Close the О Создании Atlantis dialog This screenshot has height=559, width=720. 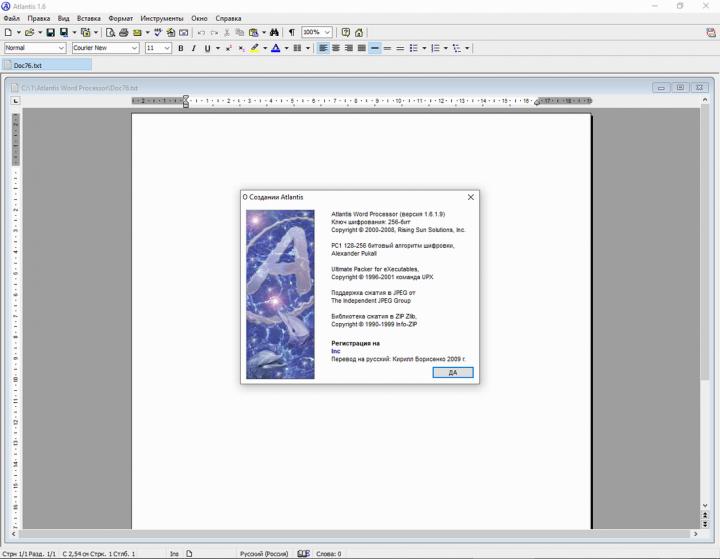471,197
